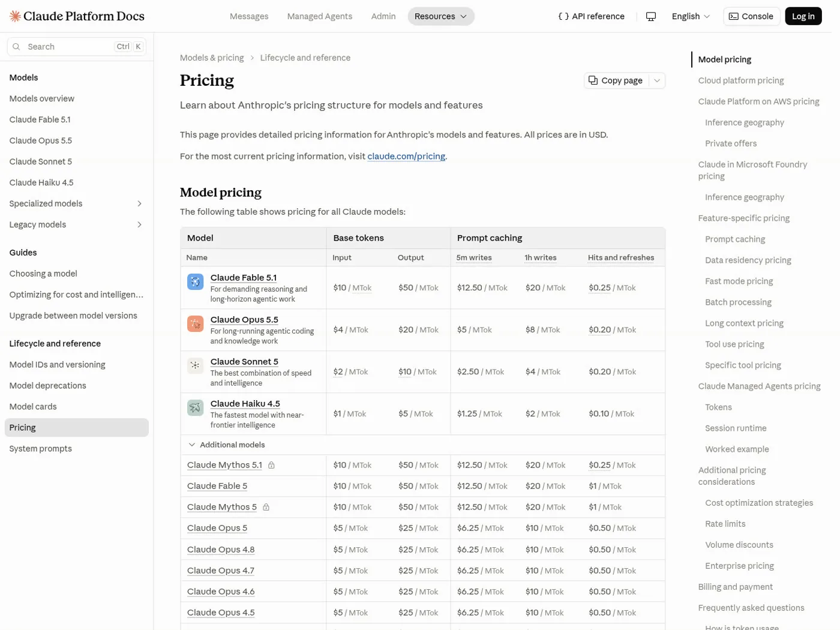The height and width of the screenshot is (630, 840).
Task: Jump to Feature-specific pricing section
Action: click(x=744, y=218)
